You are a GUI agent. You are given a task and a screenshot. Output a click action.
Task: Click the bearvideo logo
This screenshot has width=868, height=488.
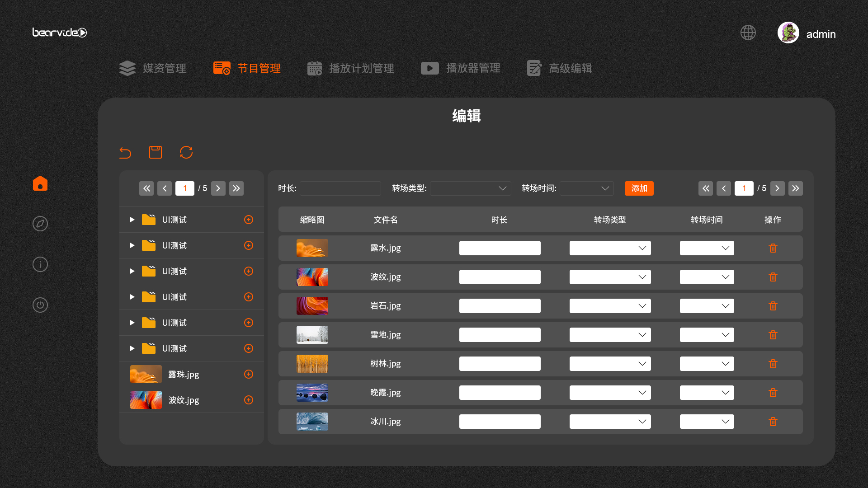pyautogui.click(x=60, y=33)
